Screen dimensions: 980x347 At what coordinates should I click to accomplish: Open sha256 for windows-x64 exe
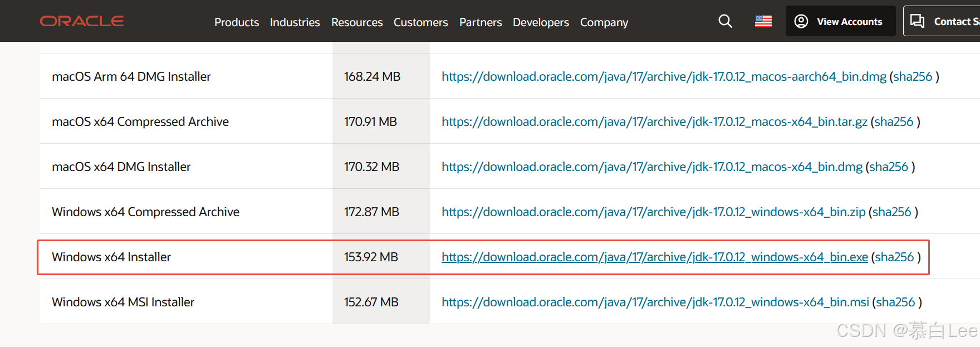pos(894,257)
